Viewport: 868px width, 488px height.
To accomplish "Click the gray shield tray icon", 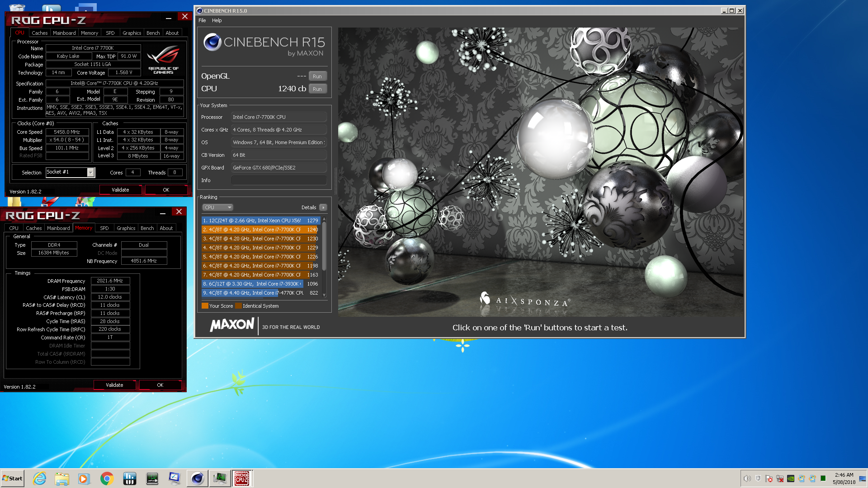I will (758, 479).
